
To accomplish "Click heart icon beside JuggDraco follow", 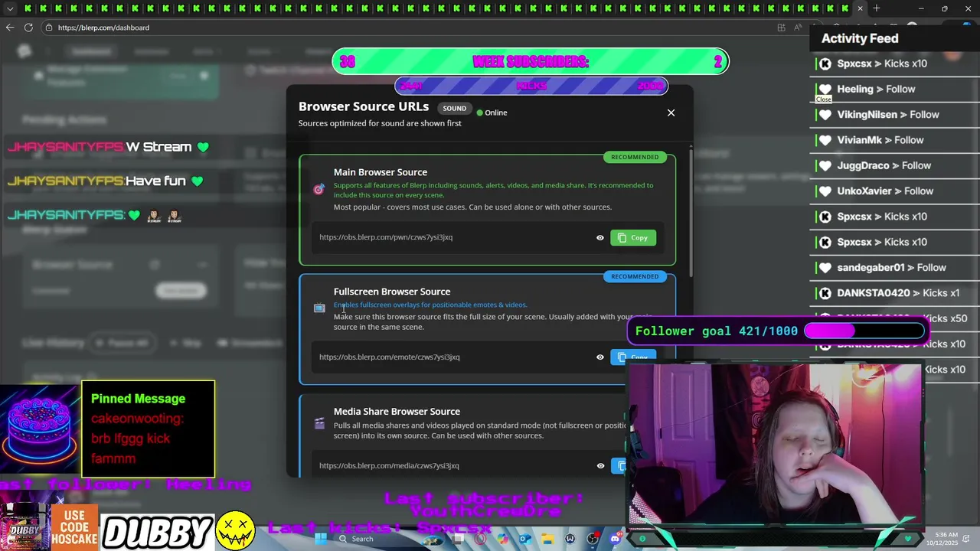I will tap(825, 165).
